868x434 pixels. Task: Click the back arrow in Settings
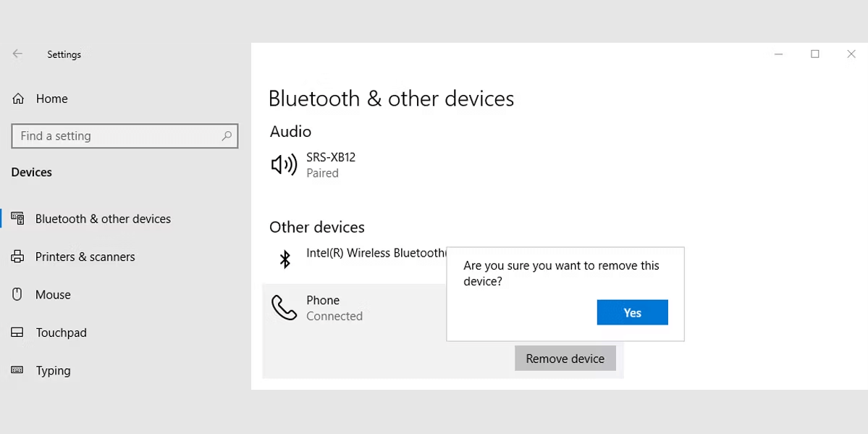(17, 54)
